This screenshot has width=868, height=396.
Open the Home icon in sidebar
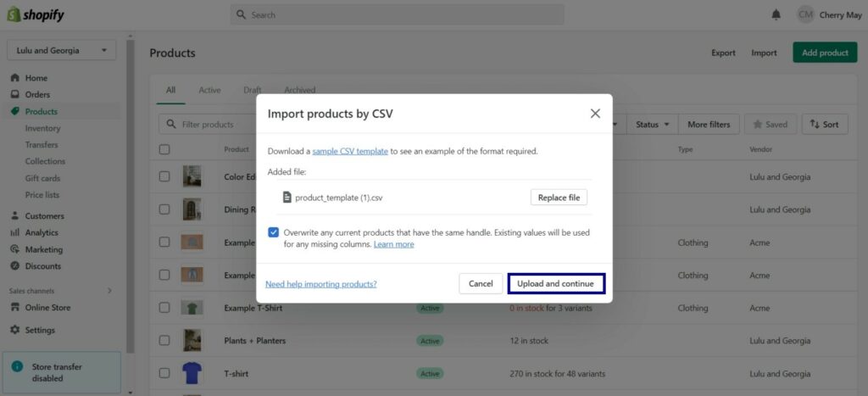coord(15,78)
